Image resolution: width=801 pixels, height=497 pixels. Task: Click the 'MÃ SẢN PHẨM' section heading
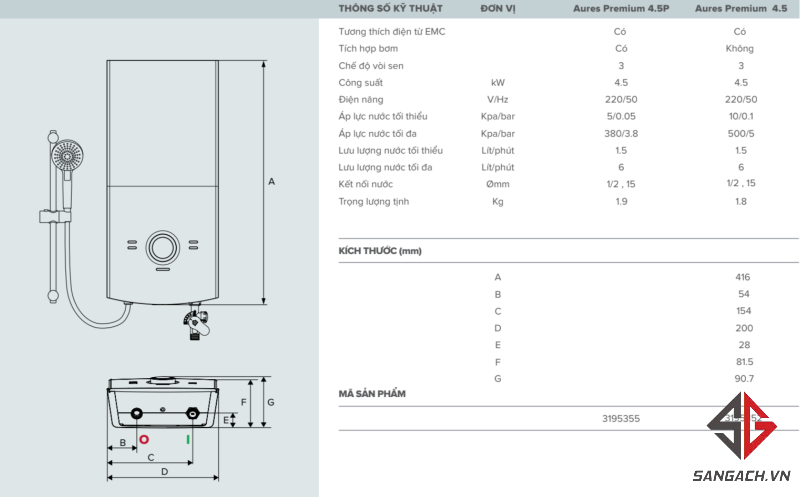click(372, 394)
